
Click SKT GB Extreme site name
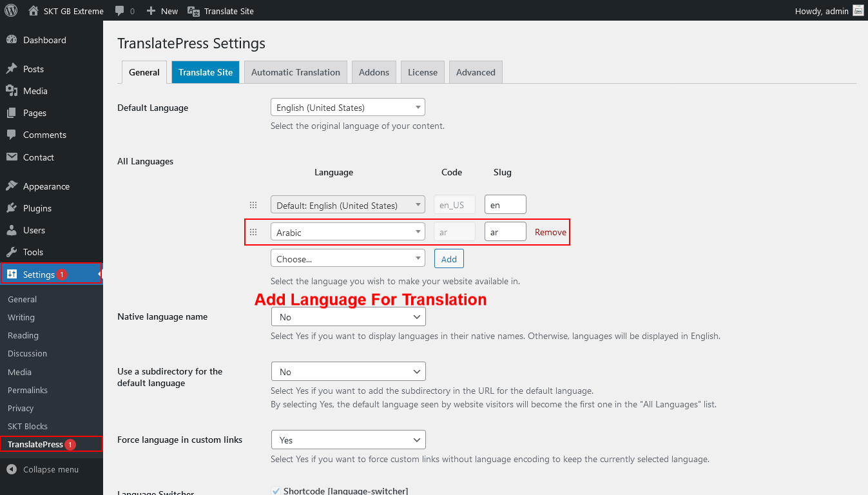pos(73,11)
